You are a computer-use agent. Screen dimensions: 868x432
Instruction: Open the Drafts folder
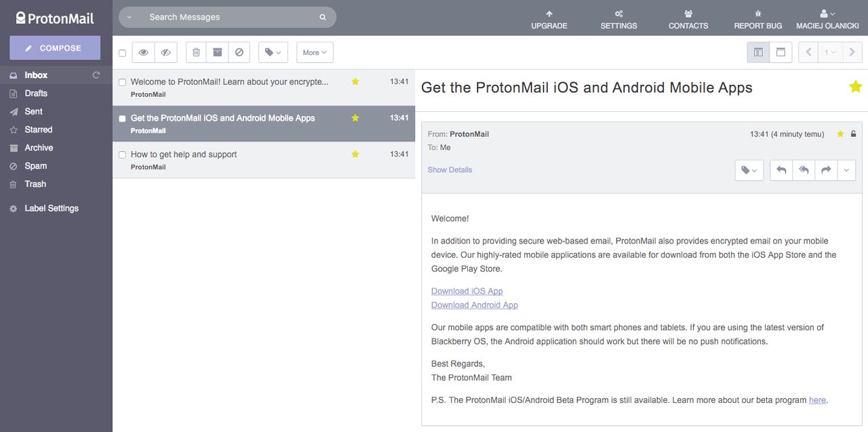click(36, 94)
